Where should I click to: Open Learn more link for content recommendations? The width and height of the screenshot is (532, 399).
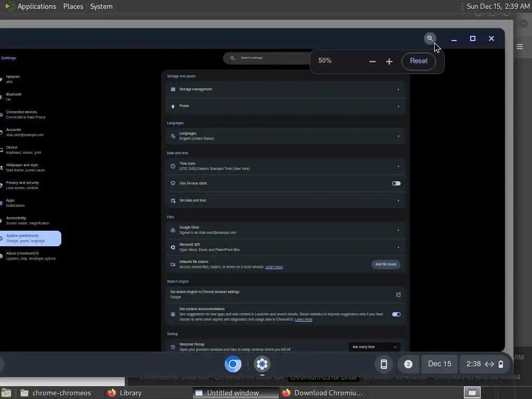point(303,320)
